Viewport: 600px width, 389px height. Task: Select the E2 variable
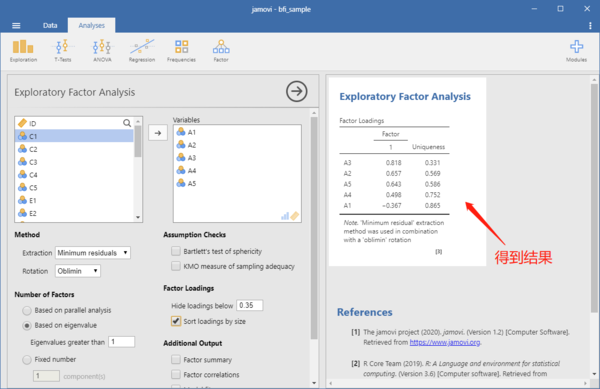[x=74, y=213]
